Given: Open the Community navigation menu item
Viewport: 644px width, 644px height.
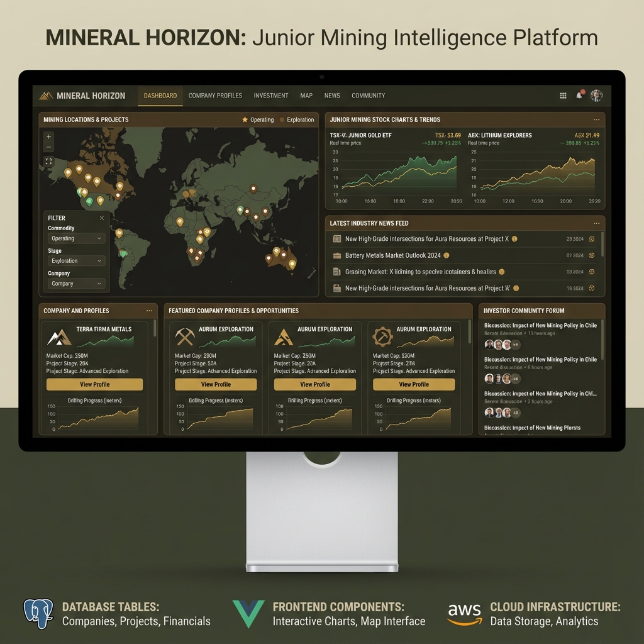Looking at the screenshot, I should 369,96.
